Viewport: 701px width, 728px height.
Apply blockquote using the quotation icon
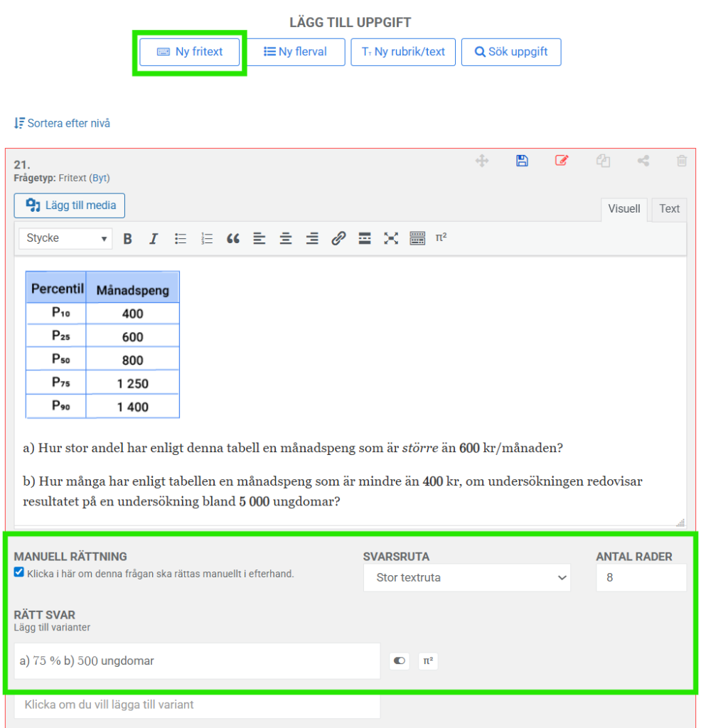point(232,239)
